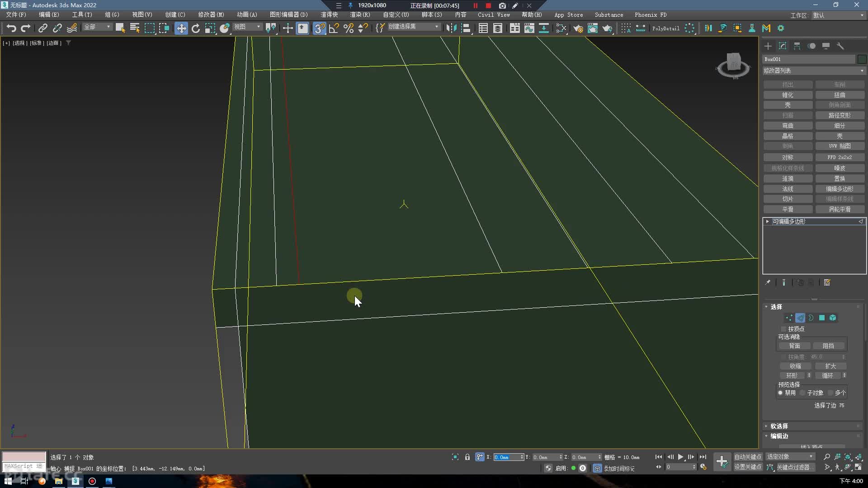Open the Layer Explorer icon

(x=498, y=28)
